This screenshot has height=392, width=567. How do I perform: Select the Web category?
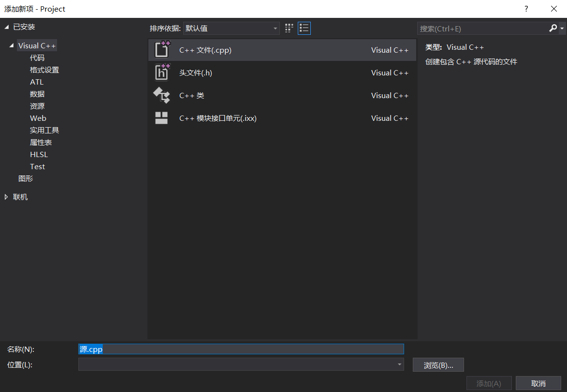tap(38, 118)
